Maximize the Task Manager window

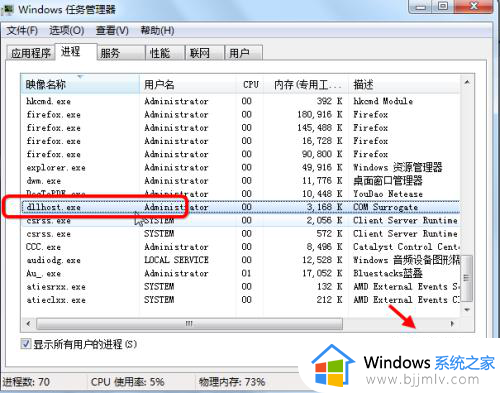click(x=443, y=6)
